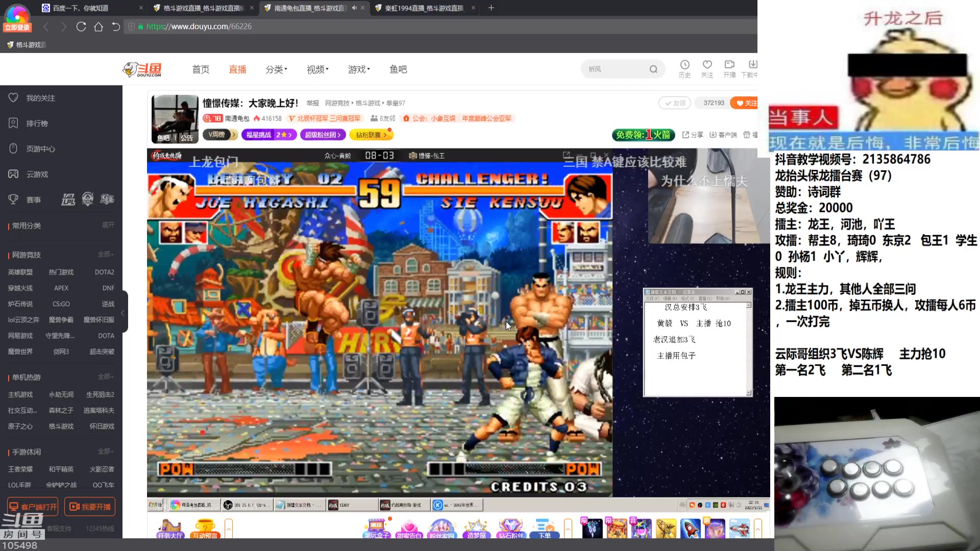
Task: Open the 下载 download icon in header
Action: click(750, 69)
